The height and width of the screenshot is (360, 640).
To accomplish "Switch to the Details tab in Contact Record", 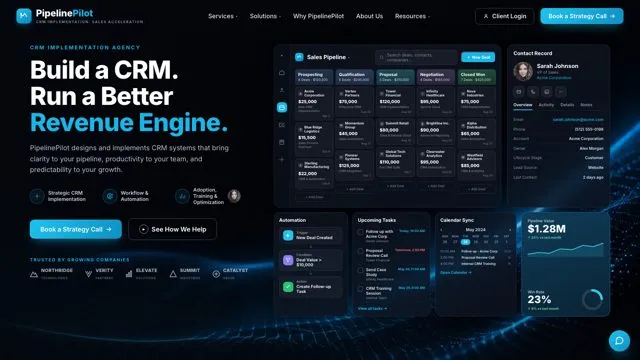I will 567,105.
